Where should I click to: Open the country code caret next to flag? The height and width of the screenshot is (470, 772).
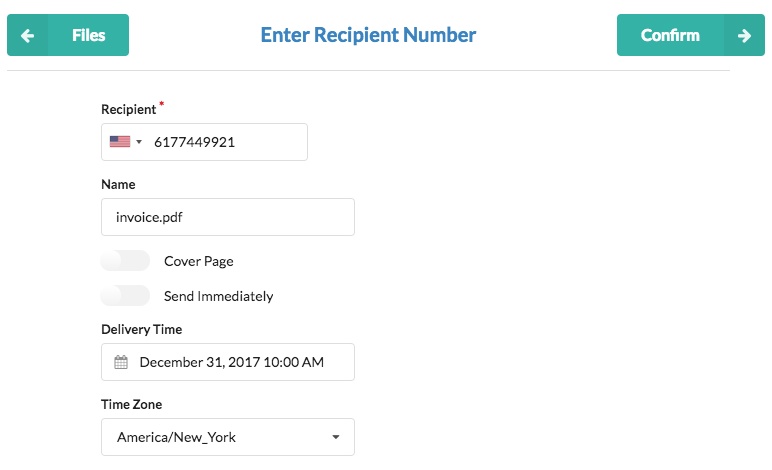click(139, 142)
